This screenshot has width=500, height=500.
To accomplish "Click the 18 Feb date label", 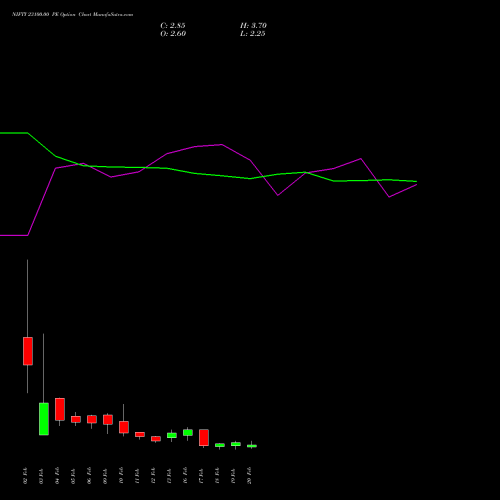I will [x=218, y=476].
